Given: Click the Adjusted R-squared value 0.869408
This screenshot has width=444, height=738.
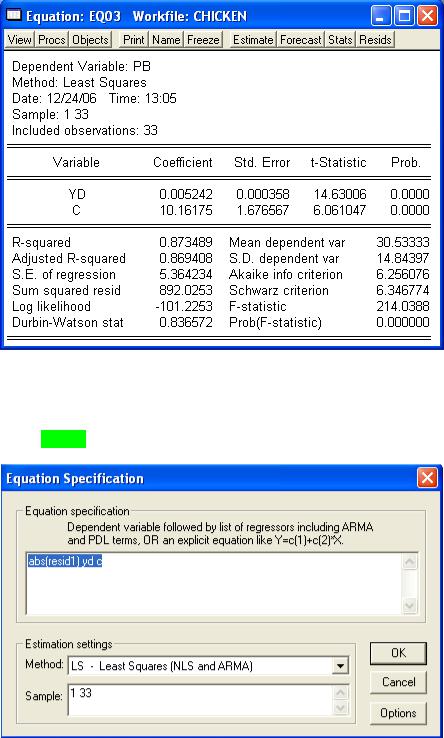Looking at the screenshot, I should click(186, 259).
